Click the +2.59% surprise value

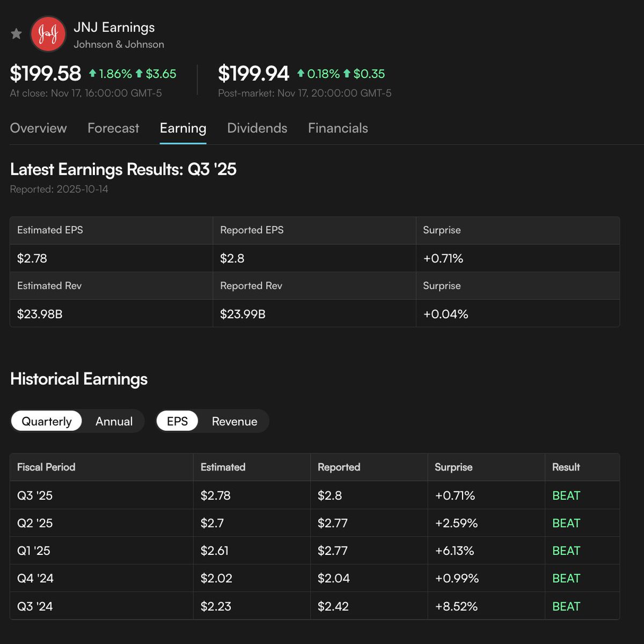pyautogui.click(x=456, y=523)
